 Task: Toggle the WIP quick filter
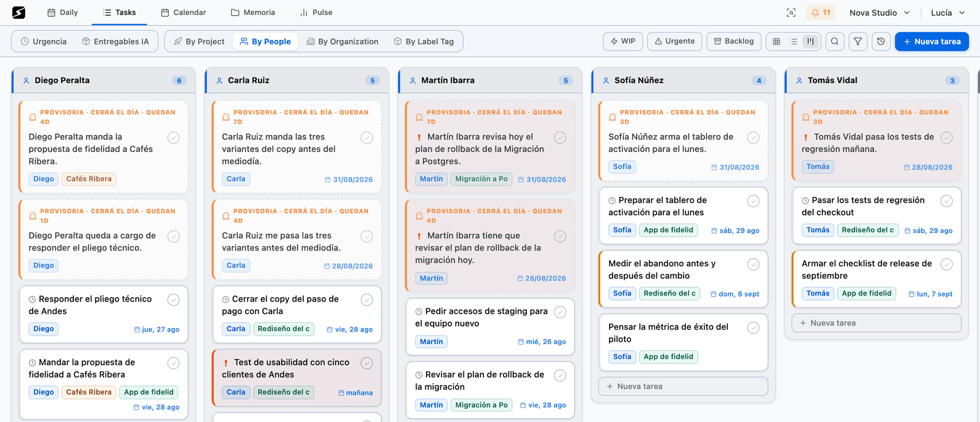[x=623, y=41]
